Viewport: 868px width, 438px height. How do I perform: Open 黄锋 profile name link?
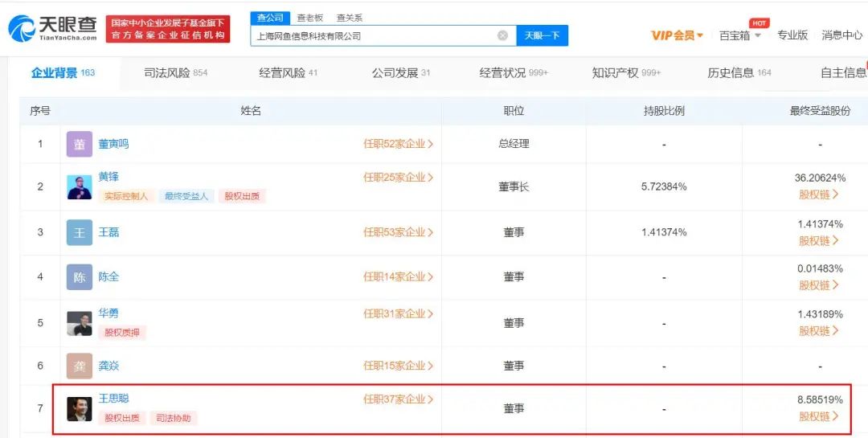[108, 177]
